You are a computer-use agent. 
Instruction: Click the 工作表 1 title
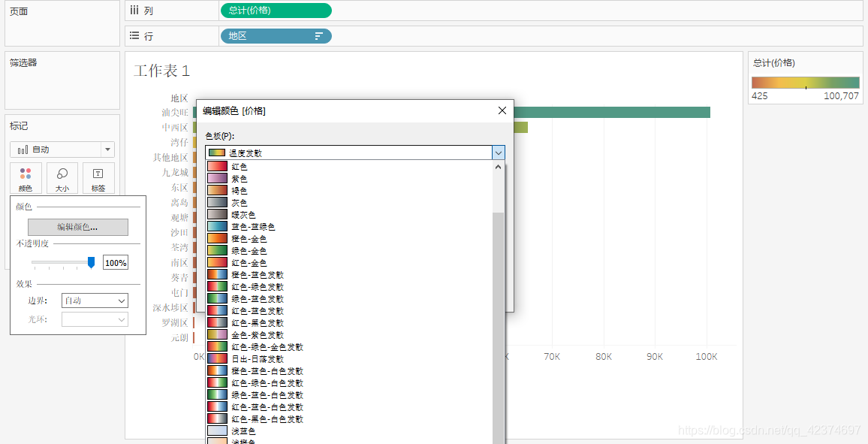point(161,71)
